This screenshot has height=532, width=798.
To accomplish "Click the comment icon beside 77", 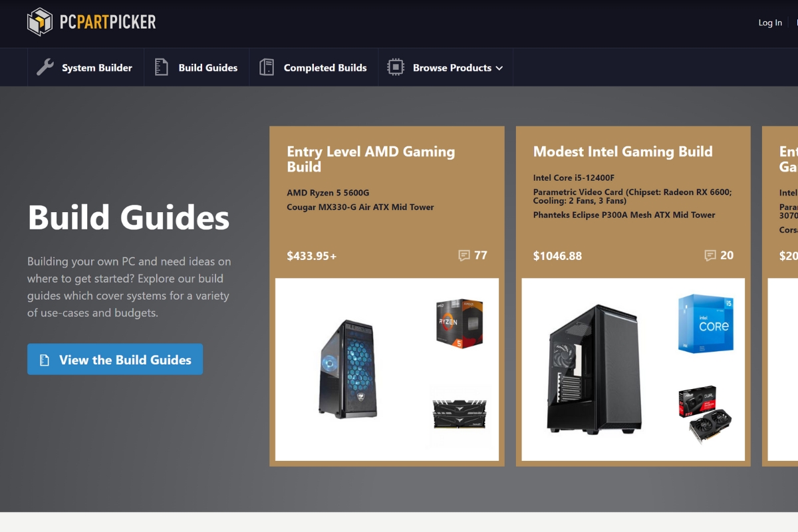I will 464,255.
